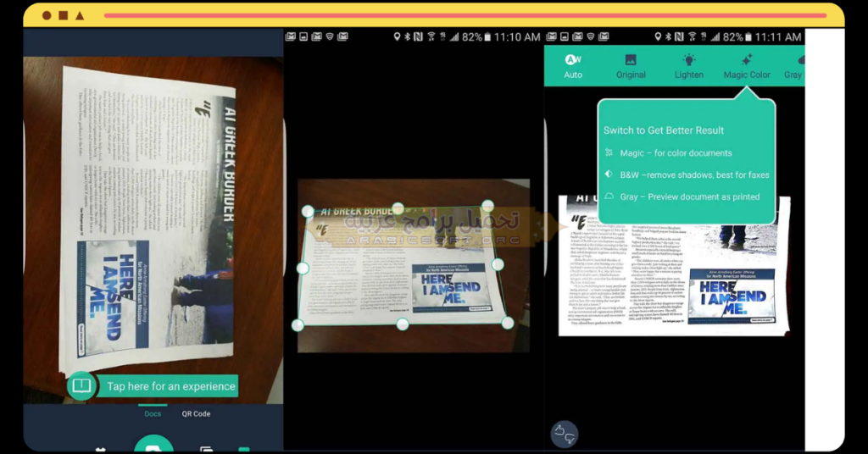
Task: Click the Magic sparkle icon in tooltip
Action: (609, 152)
